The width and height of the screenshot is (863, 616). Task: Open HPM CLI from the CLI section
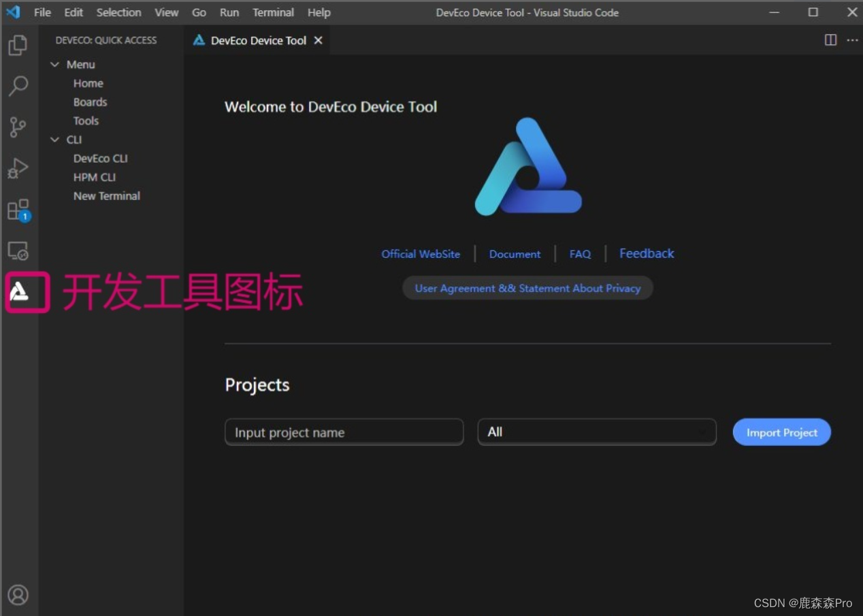(95, 177)
